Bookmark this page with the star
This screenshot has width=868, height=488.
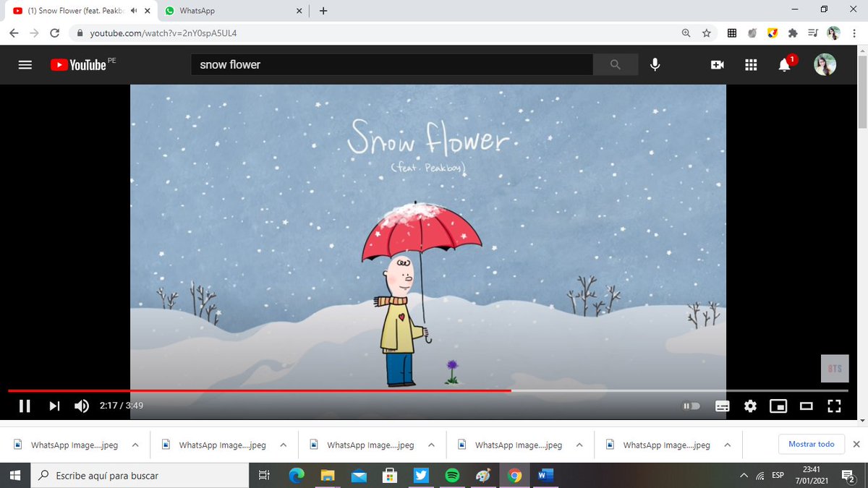coord(707,33)
